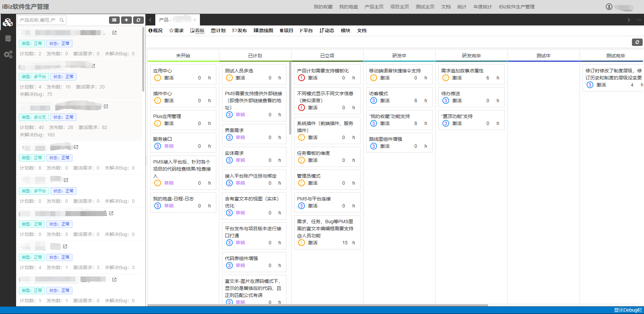Open 测试主页 in top menu
This screenshot has width=644, height=314.
click(x=425, y=7)
